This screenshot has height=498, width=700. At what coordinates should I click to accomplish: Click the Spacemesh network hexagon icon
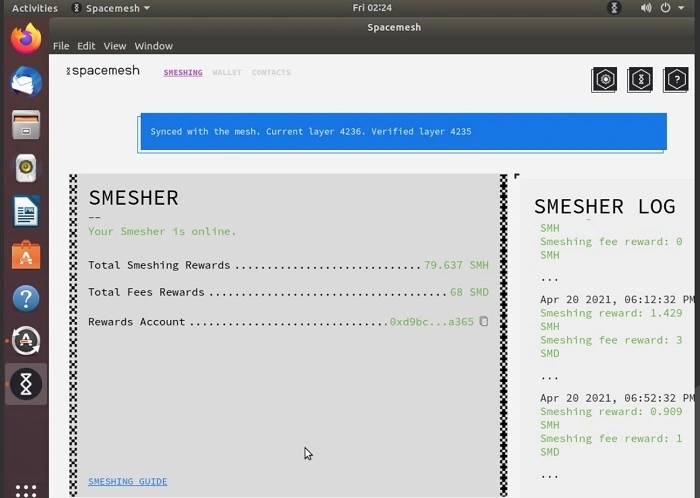(x=640, y=80)
